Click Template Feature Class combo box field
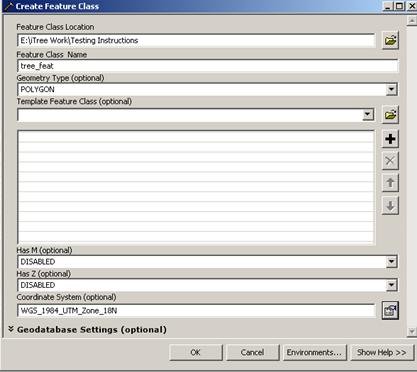The width and height of the screenshot is (417, 372). tap(196, 115)
